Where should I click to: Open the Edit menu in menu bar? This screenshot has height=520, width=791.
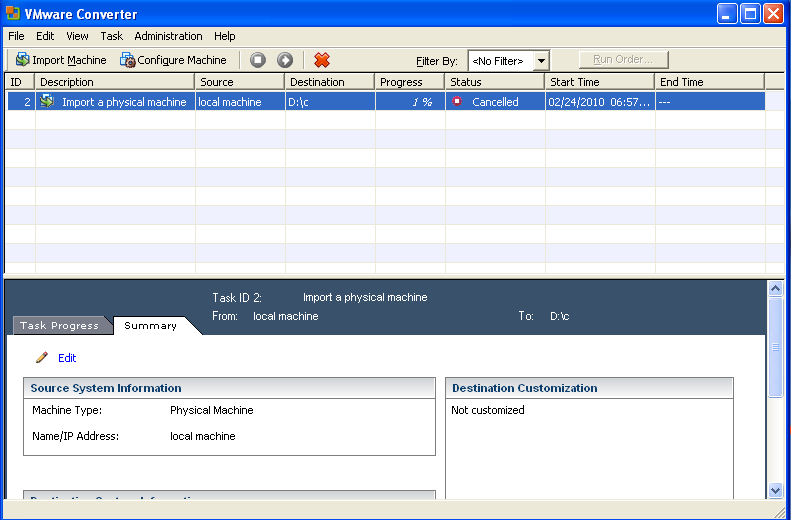(x=45, y=36)
